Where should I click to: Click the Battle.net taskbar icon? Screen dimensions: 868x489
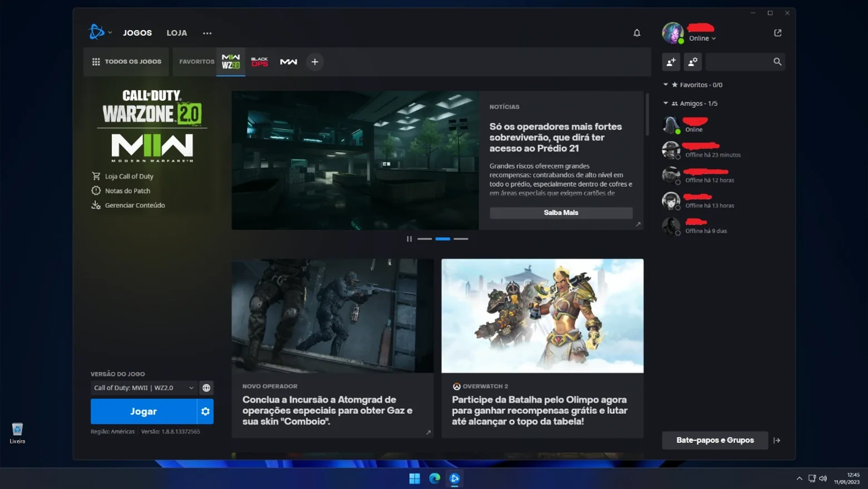[x=455, y=478]
